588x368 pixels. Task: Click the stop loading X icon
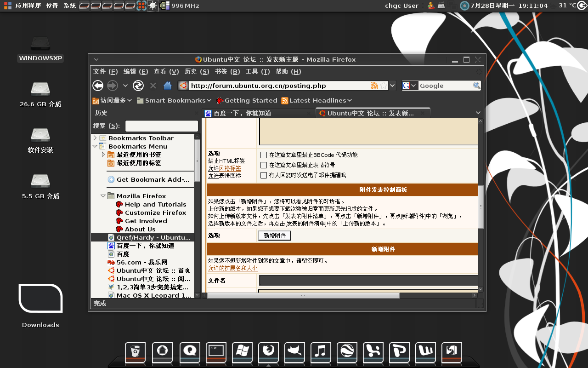[153, 86]
